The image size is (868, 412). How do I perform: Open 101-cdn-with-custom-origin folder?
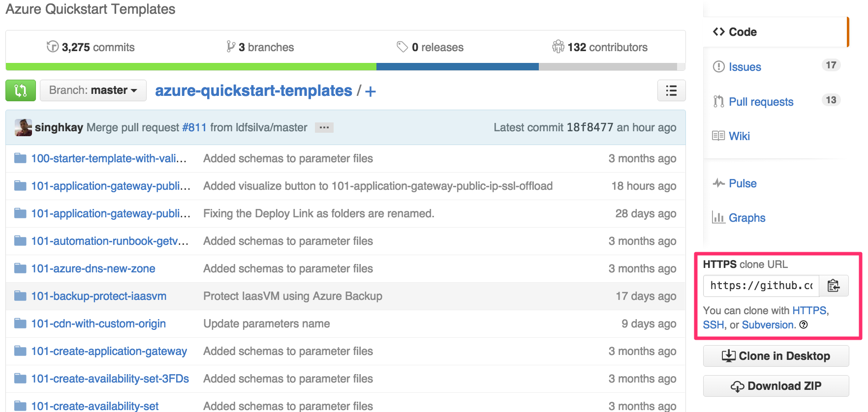click(98, 324)
